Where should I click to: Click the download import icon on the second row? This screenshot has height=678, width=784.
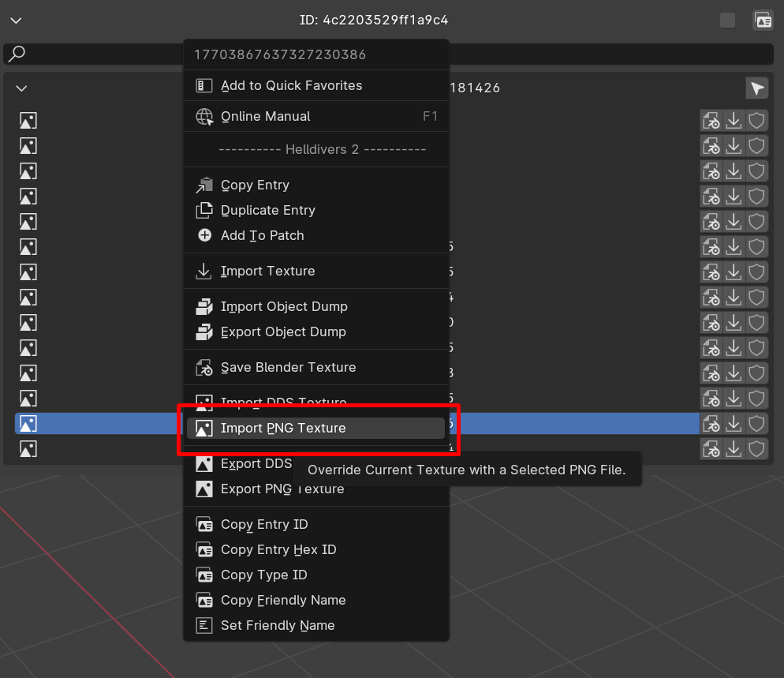[734, 145]
